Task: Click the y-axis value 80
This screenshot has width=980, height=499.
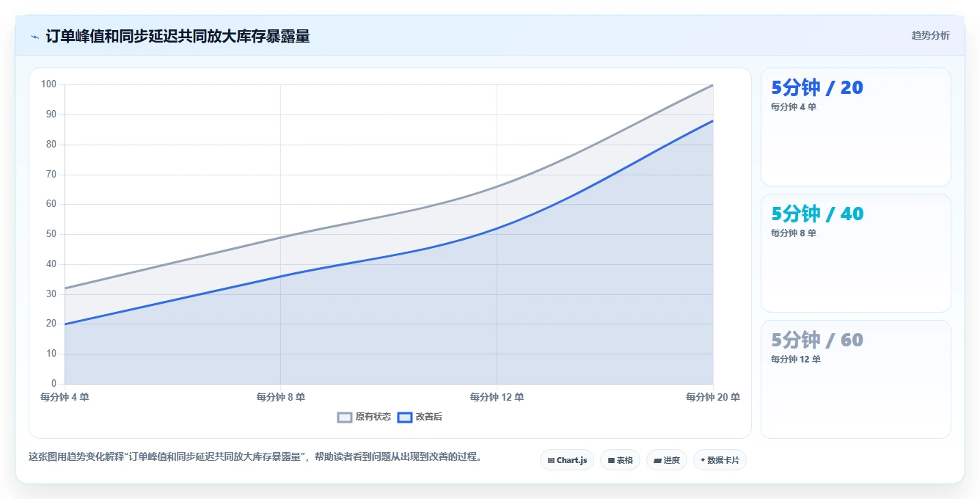Action: tap(51, 145)
